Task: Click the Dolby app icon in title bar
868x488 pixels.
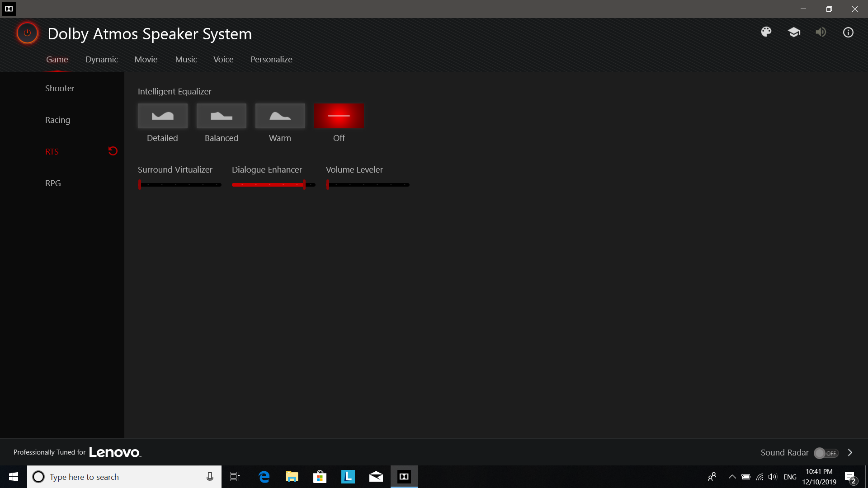Action: 9,9
